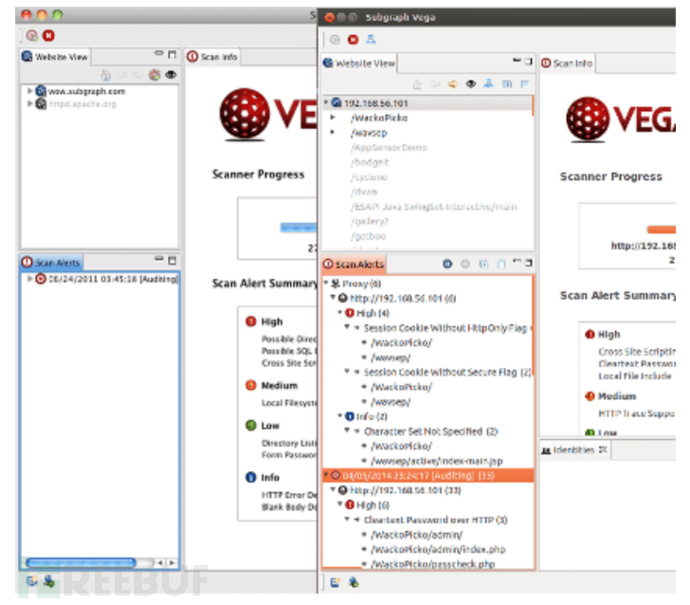
Task: Click the home icon in the left window's Website View toolbar
Action: point(106,75)
